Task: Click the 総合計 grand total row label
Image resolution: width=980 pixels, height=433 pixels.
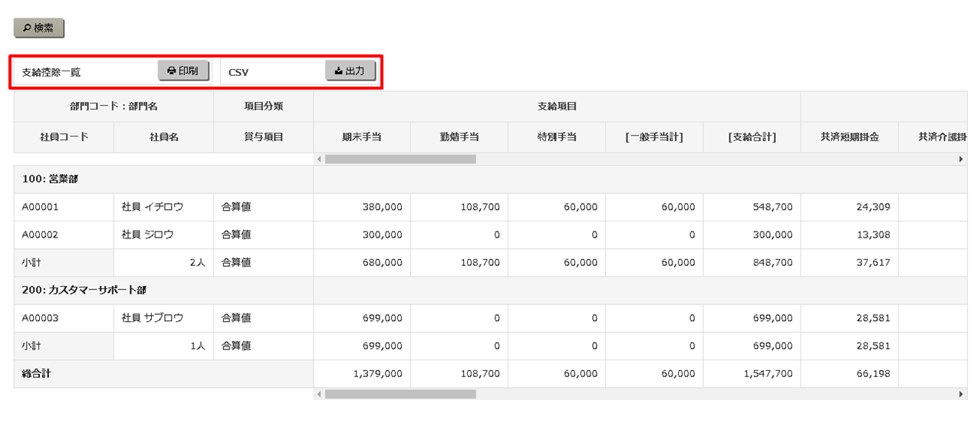Action: tap(37, 374)
